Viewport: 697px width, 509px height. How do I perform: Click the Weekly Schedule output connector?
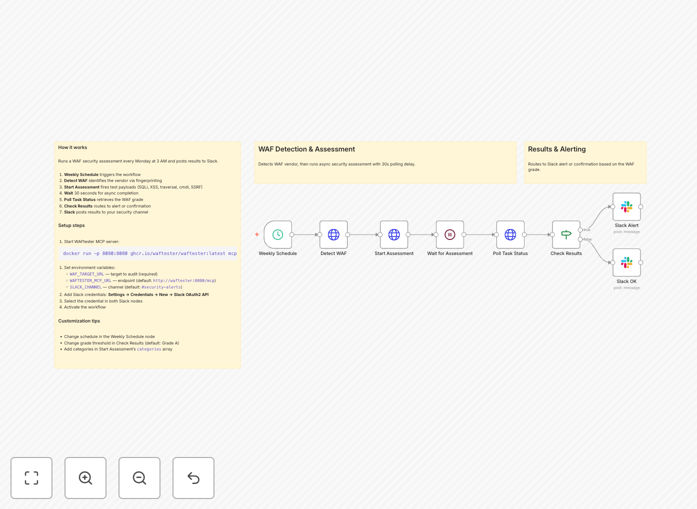[292, 235]
